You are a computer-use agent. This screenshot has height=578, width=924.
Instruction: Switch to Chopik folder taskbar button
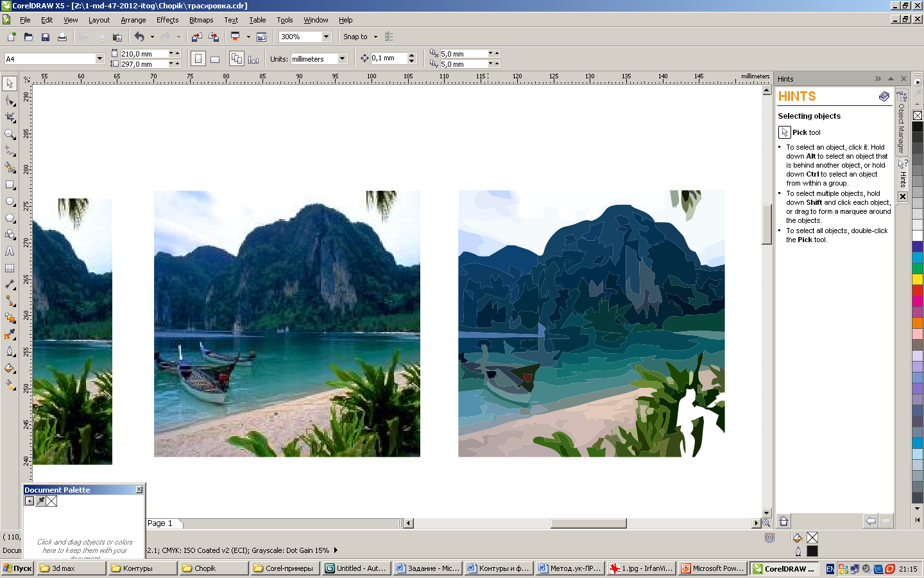click(214, 568)
